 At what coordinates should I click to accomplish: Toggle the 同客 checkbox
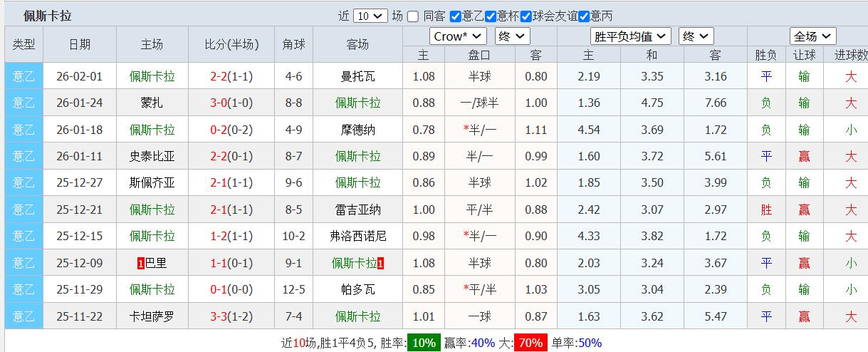[413, 16]
